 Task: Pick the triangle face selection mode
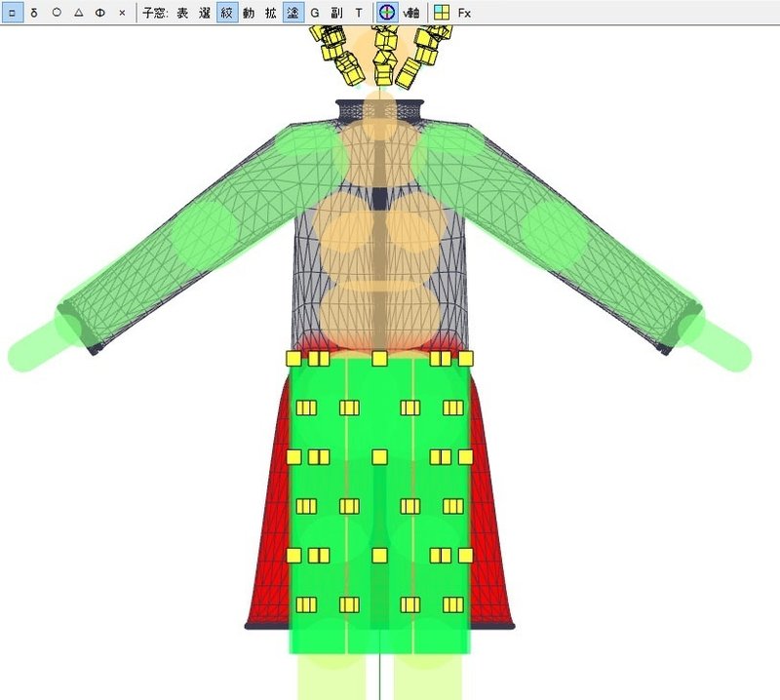coord(79,14)
